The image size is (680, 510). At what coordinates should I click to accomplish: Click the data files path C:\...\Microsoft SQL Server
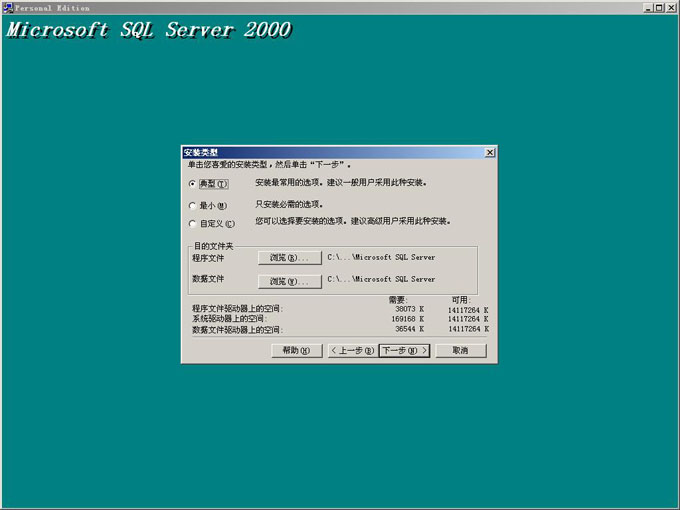coord(381,279)
